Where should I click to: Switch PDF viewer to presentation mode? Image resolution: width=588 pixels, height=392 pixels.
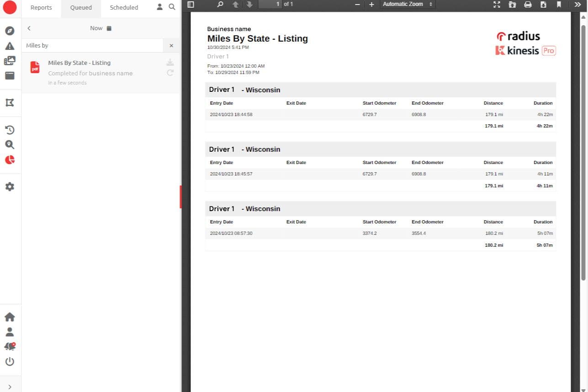point(497,5)
